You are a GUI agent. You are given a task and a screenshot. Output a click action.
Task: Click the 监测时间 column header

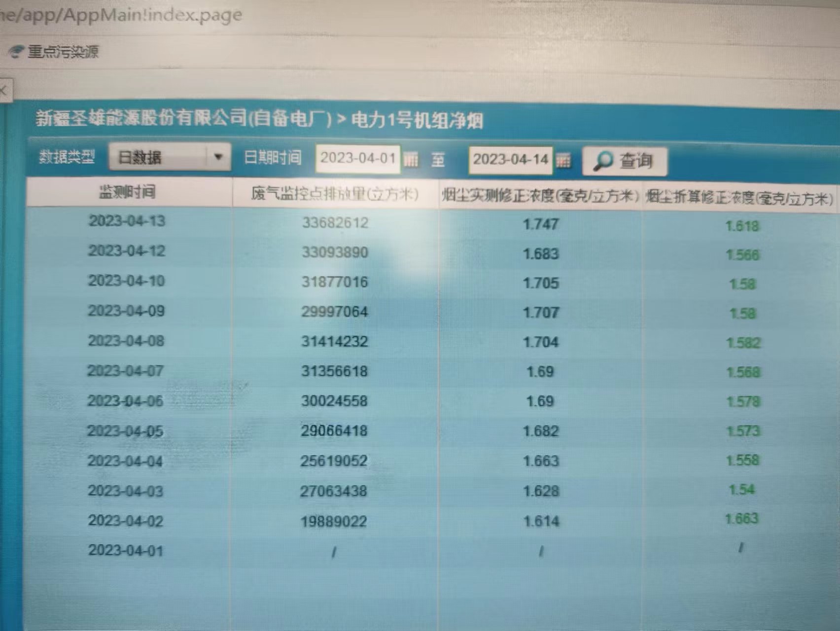click(x=127, y=192)
